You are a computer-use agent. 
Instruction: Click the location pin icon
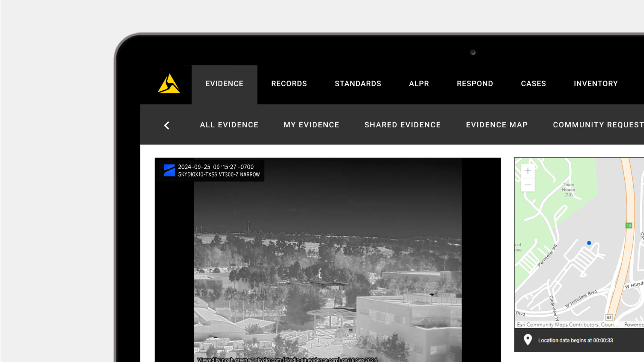coord(528,340)
